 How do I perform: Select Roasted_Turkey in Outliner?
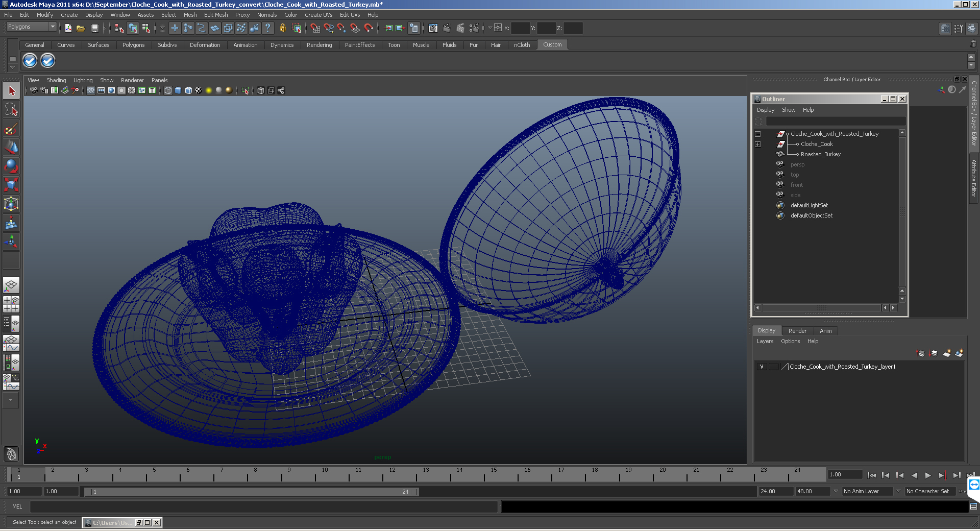pyautogui.click(x=820, y=154)
